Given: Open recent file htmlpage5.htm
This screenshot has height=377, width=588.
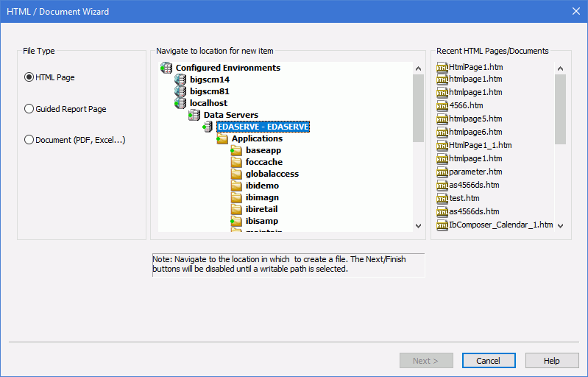Looking at the screenshot, I should (475, 119).
